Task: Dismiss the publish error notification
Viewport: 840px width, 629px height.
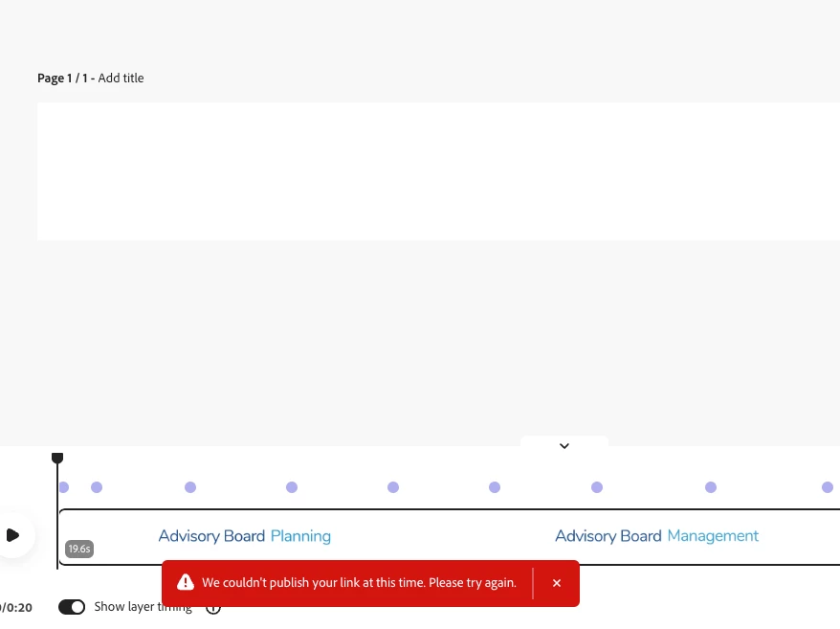Action: (x=557, y=583)
